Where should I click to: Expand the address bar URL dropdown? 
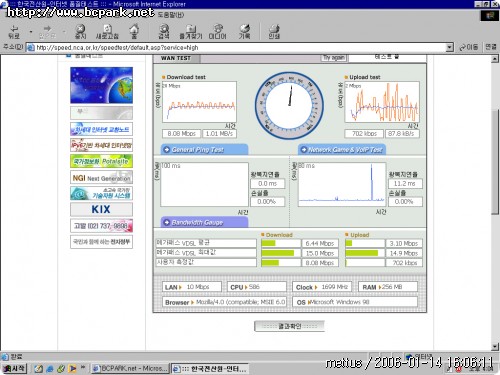pos(450,47)
